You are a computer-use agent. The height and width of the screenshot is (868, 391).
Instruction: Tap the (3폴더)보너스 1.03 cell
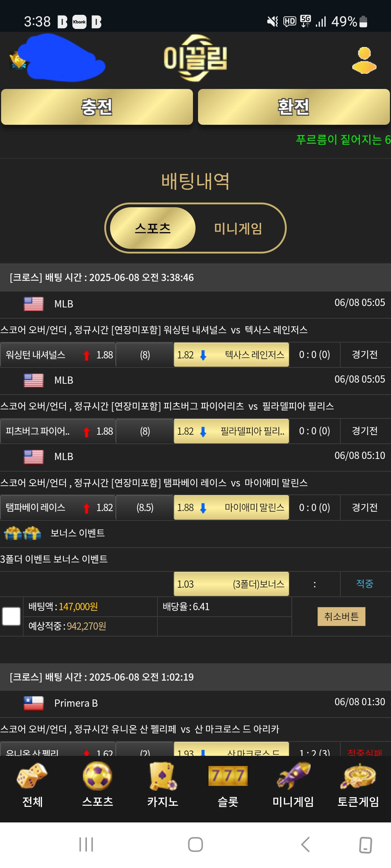pyautogui.click(x=231, y=584)
